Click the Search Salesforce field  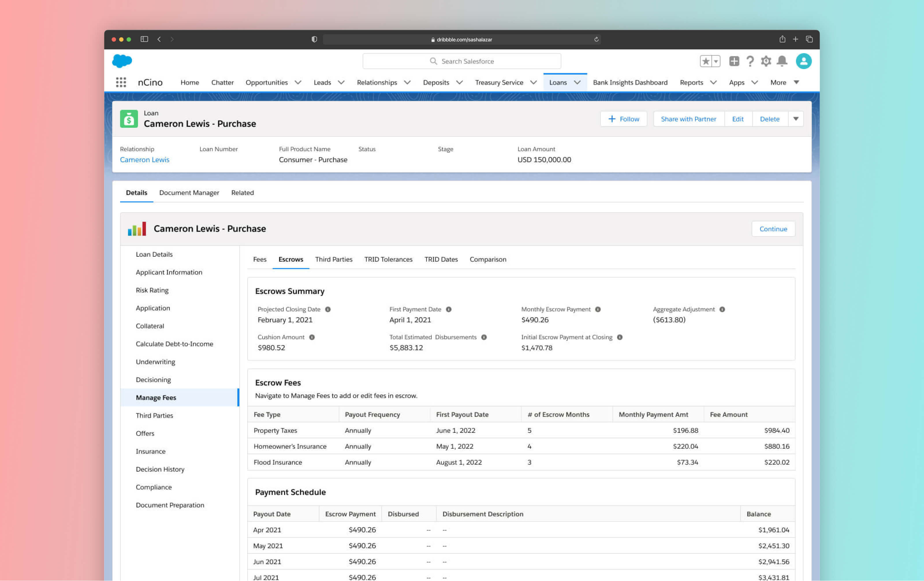[x=462, y=61]
